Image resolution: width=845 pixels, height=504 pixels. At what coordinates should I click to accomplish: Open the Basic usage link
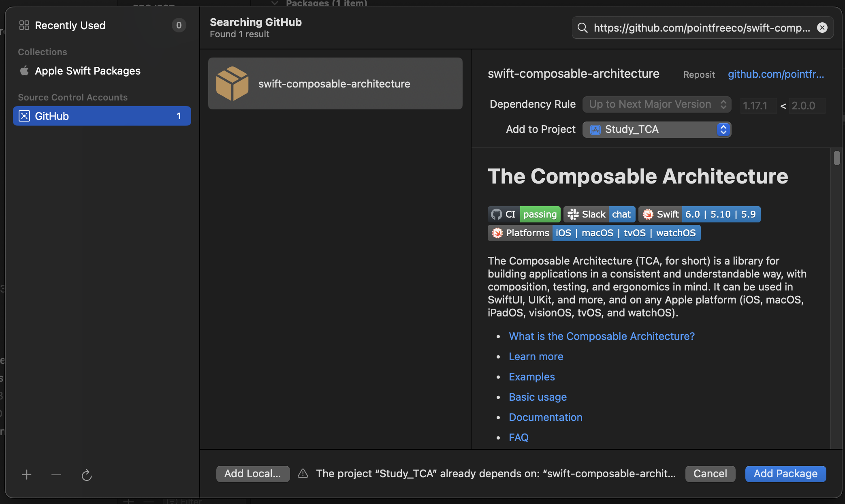tap(538, 397)
